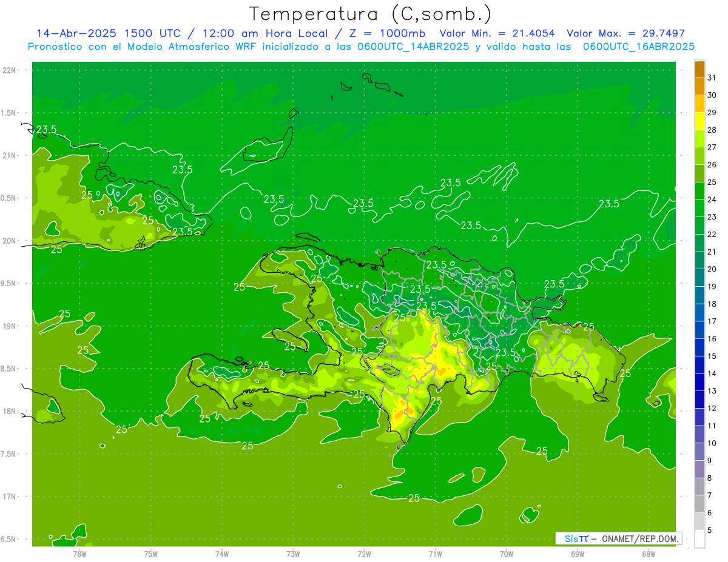Click legend value '27' on color bar
This screenshot has height=562, width=728.
click(x=712, y=147)
